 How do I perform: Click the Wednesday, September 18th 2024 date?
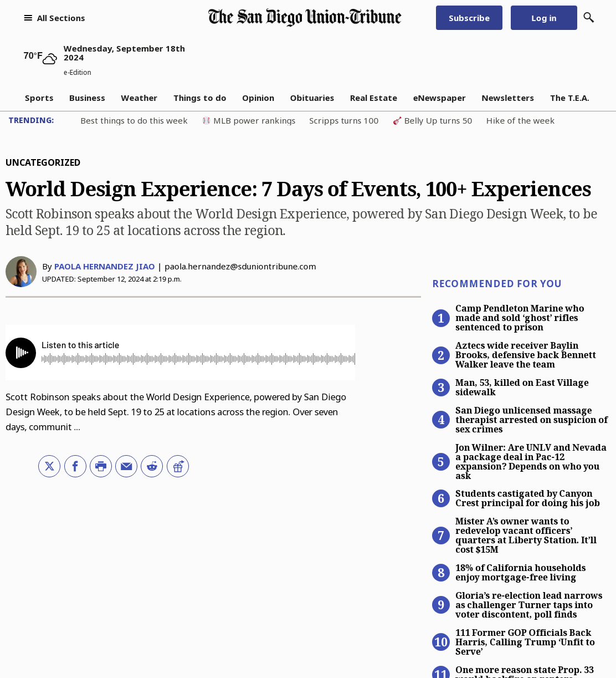pos(124,53)
